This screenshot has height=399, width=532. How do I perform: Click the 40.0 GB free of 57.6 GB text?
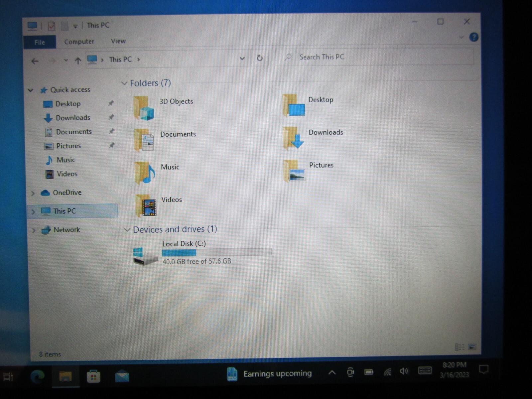(197, 261)
